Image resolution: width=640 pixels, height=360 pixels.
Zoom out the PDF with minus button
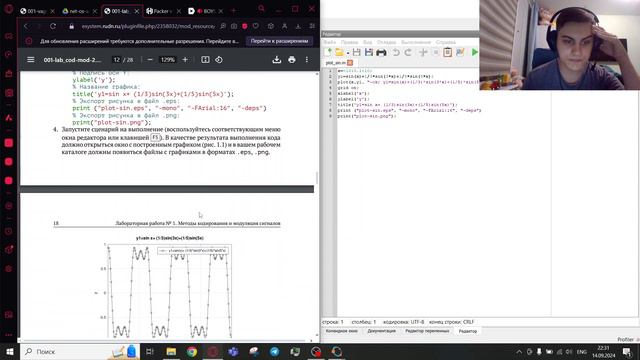coord(150,60)
